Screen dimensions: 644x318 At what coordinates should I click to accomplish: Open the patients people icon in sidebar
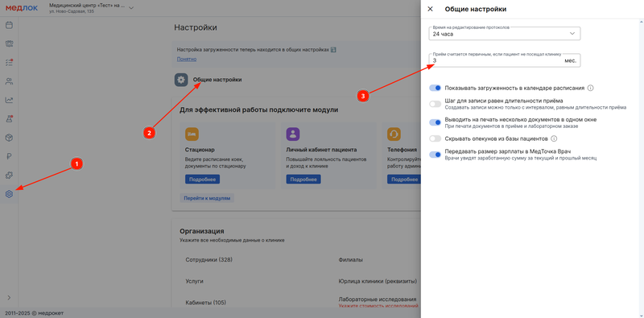9,81
